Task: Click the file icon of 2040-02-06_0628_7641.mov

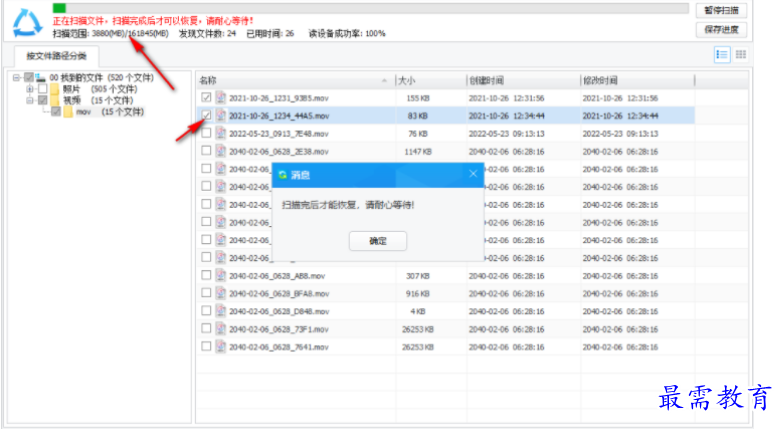Action: pyautogui.click(x=221, y=347)
